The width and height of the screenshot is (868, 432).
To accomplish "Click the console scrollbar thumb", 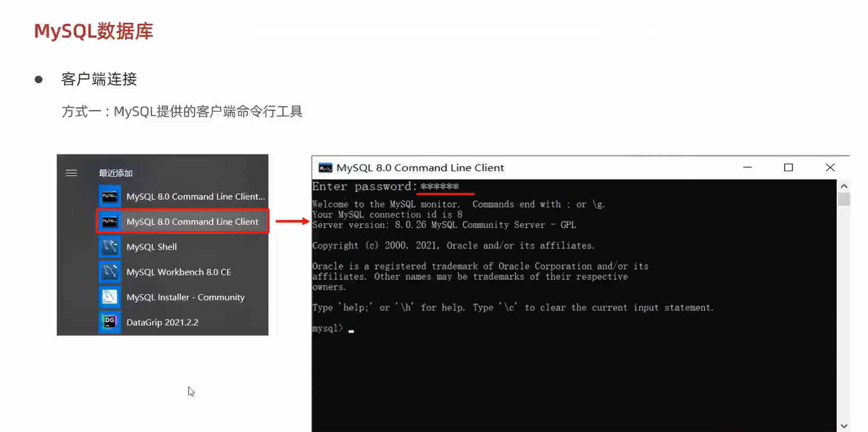I will (x=844, y=199).
